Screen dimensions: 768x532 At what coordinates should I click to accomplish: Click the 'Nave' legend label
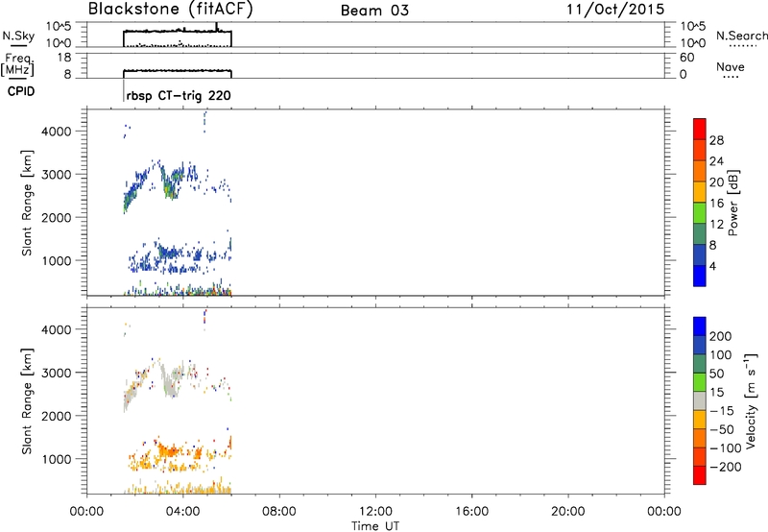tap(731, 67)
